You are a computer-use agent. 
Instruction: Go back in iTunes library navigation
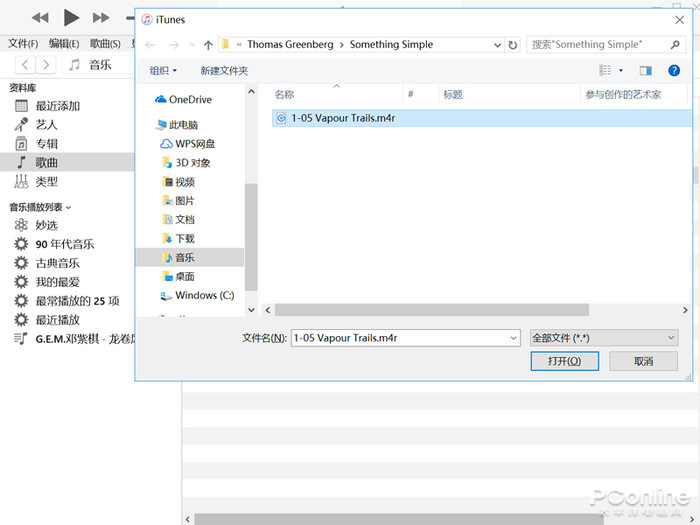(x=25, y=65)
